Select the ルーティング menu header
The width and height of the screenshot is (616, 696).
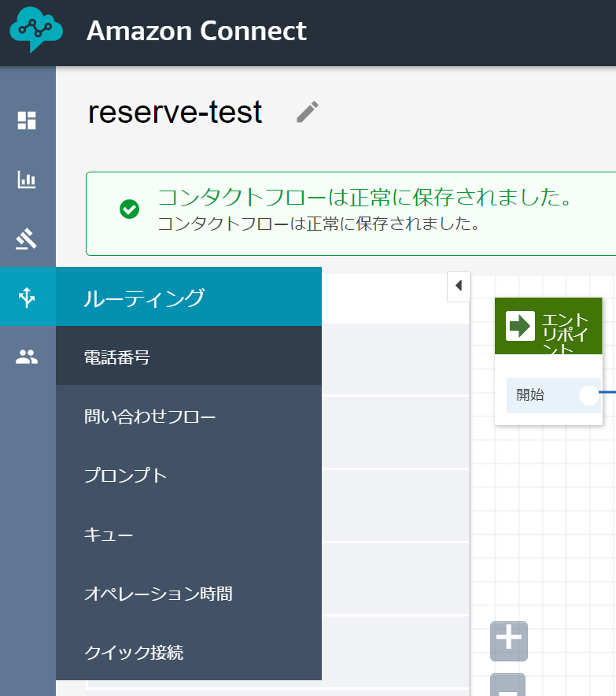click(x=189, y=297)
